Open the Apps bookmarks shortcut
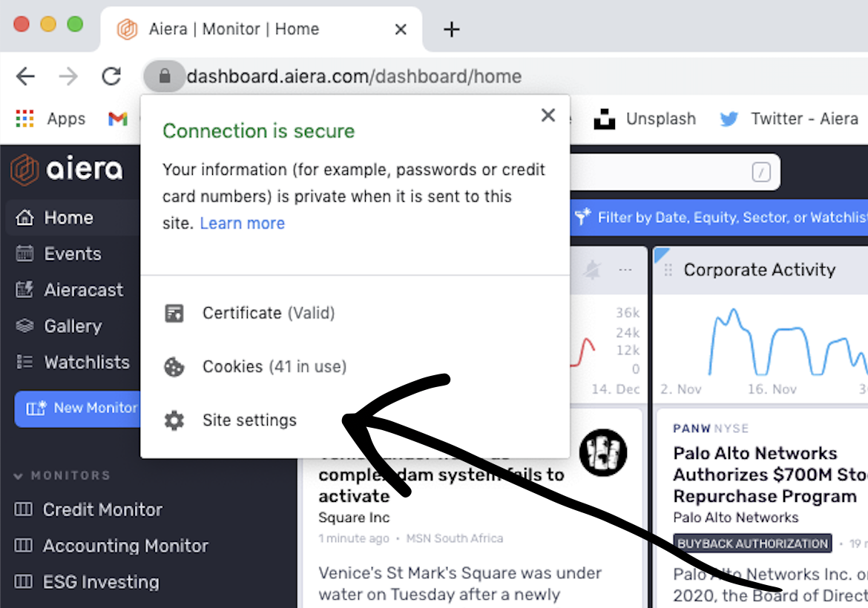The width and height of the screenshot is (868, 608). click(50, 119)
